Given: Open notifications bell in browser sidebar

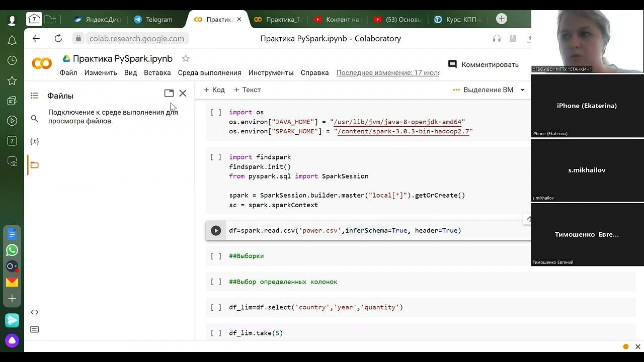Looking at the screenshot, I should point(12,41).
